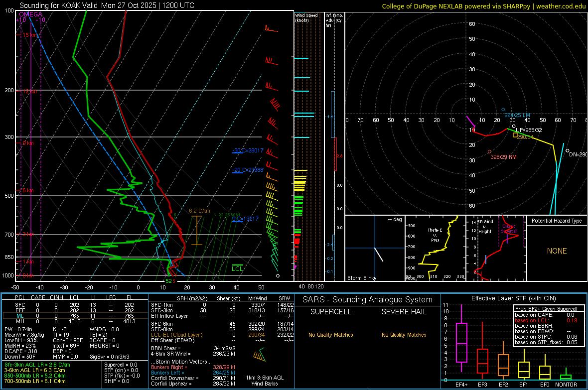This screenshot has height=390, width=588.
Task: Click the 'DCAPE = 318' value
Action: coord(20,351)
